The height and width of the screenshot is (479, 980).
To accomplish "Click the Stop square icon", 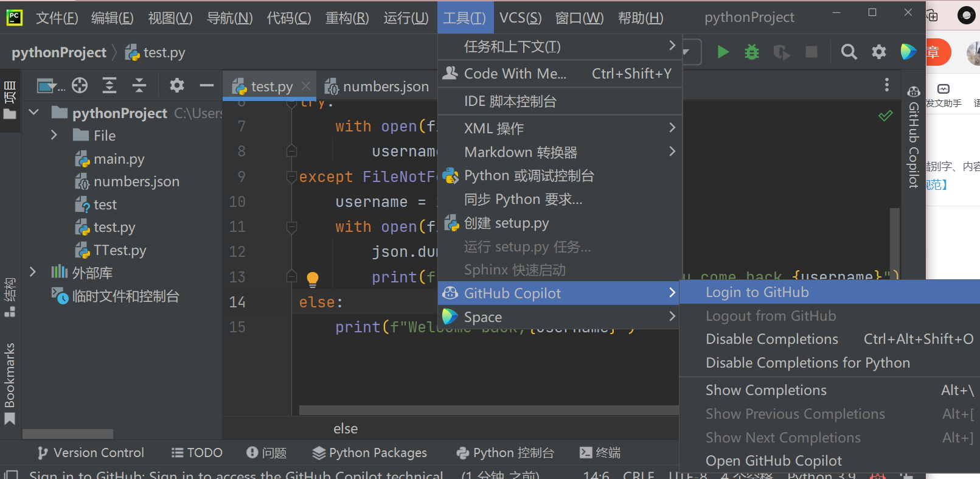I will (811, 52).
